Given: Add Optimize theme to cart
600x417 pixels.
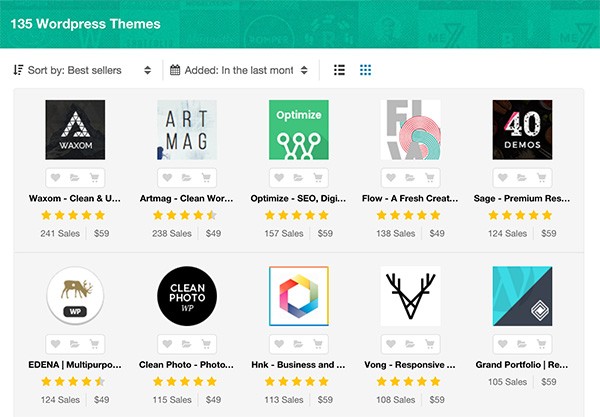Looking at the screenshot, I should coord(318,178).
